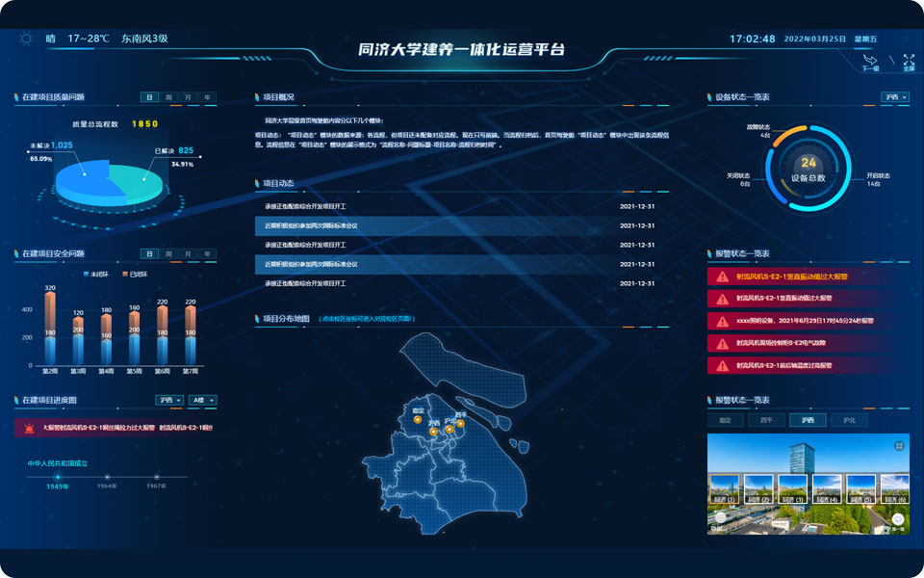
Task: Open first 承接正衡配套综合开发项目开工 news row
Action: 462,207
